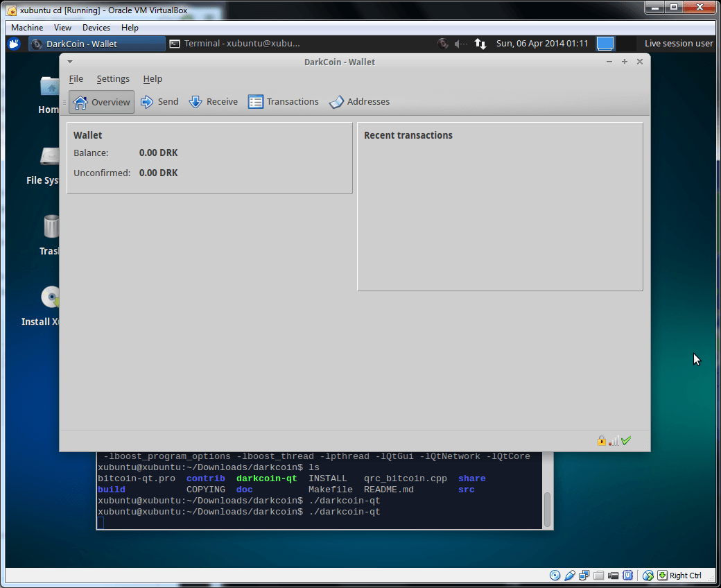Click the VirtualBox USB devices status icon
Image resolution: width=721 pixels, height=588 pixels.
click(x=570, y=575)
